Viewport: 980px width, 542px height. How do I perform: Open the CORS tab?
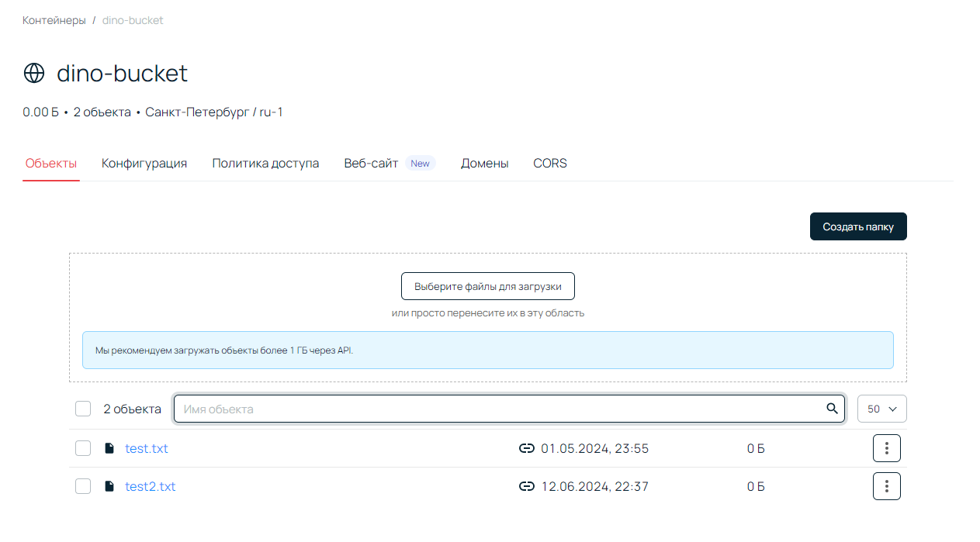pos(550,164)
